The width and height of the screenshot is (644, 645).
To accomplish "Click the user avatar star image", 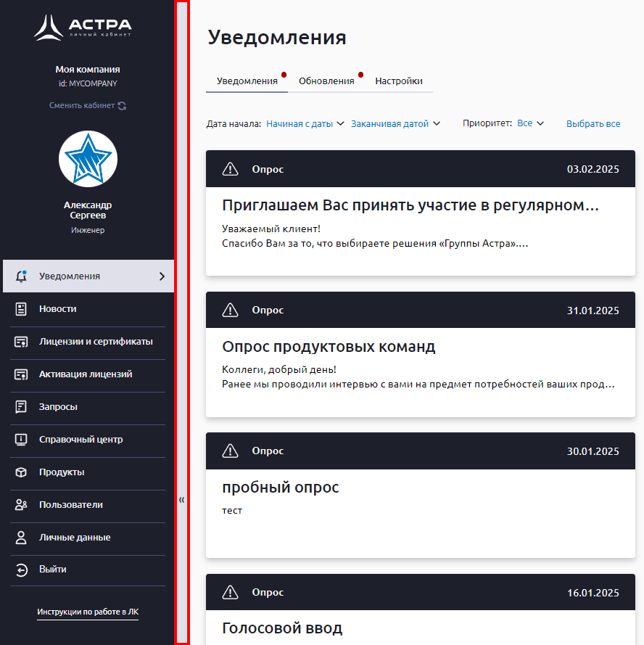I will pos(88,160).
